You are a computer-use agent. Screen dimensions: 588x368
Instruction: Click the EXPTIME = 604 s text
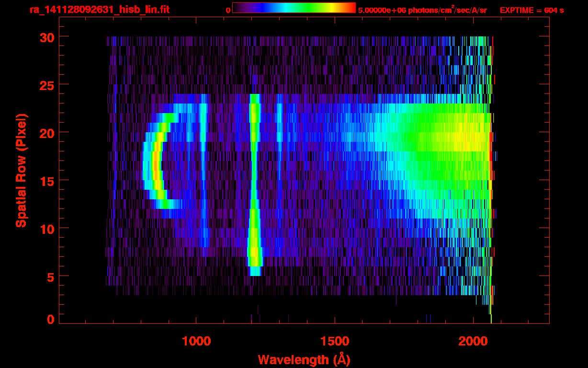[x=531, y=10]
